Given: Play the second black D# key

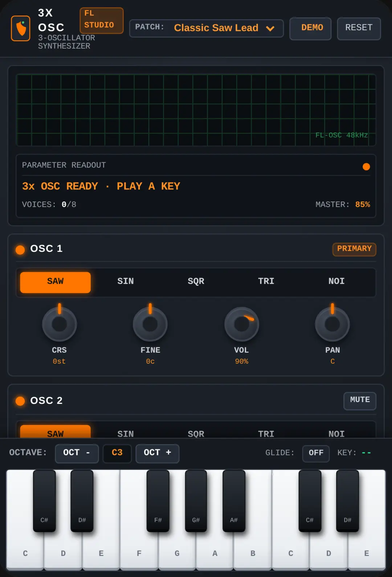Looking at the screenshot, I should click(347, 501).
